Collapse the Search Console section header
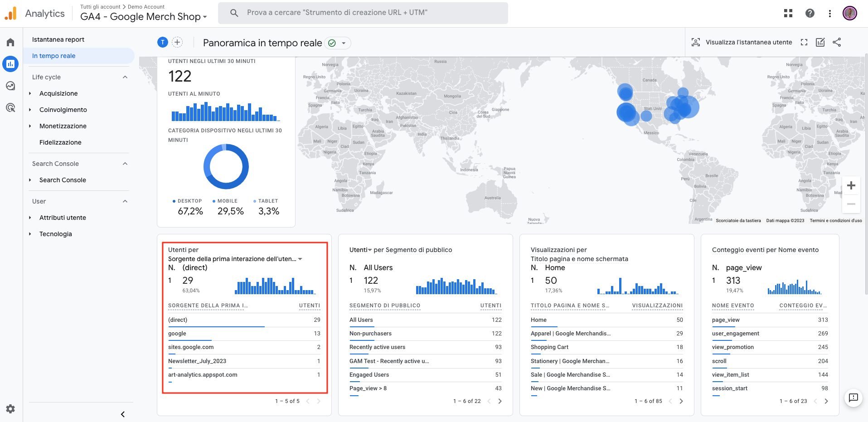 click(125, 164)
